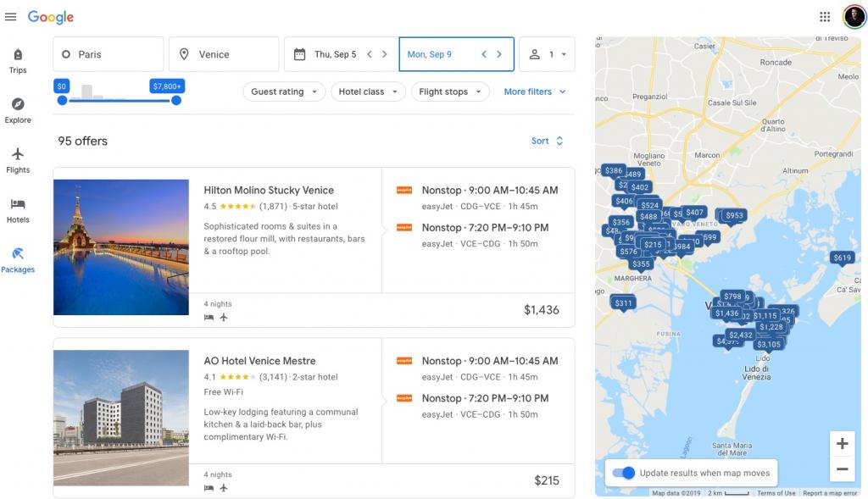Move departure date to next day
The width and height of the screenshot is (868, 499).
(384, 54)
